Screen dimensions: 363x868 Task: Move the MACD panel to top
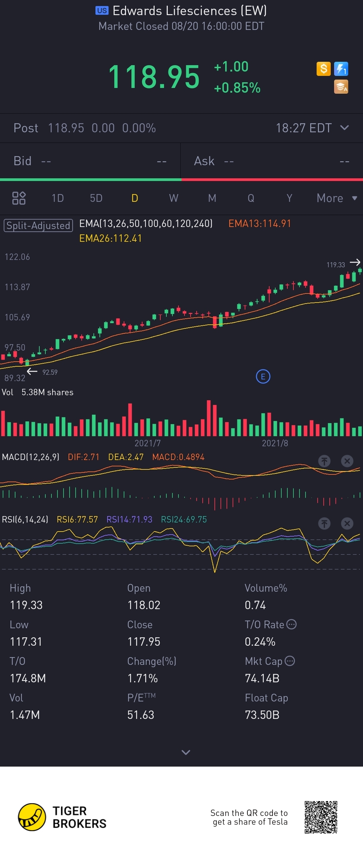(324, 461)
